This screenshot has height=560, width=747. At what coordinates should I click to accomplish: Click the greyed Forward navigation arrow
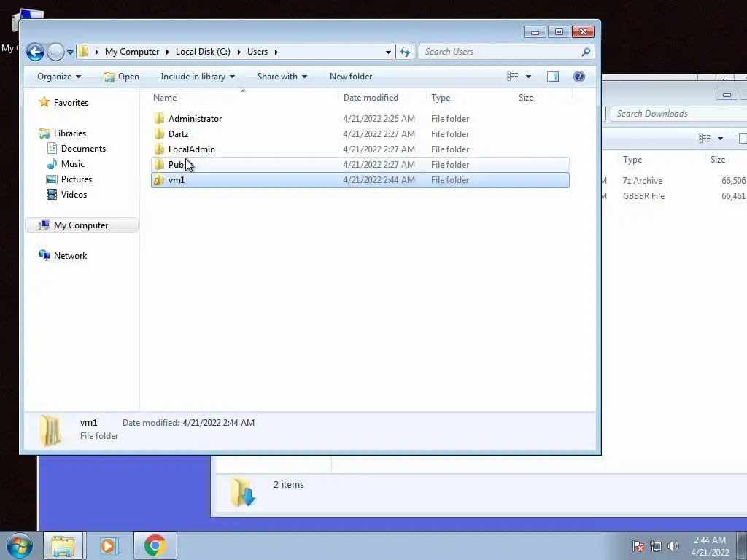(x=55, y=52)
